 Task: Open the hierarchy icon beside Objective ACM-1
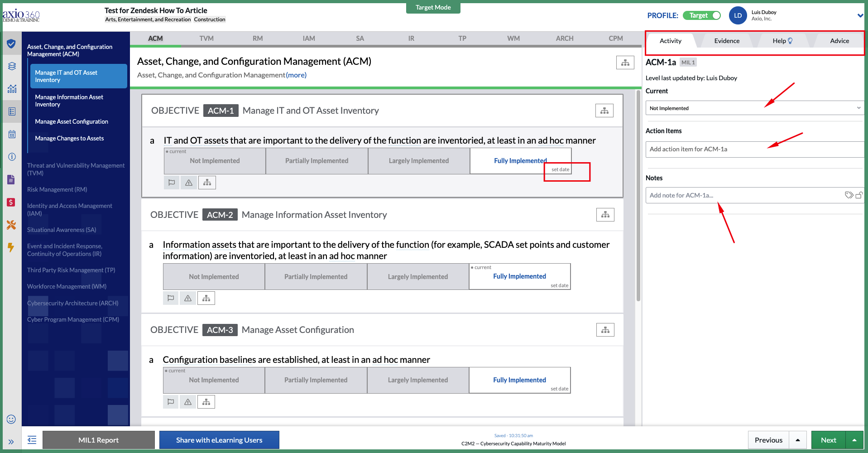pos(604,110)
